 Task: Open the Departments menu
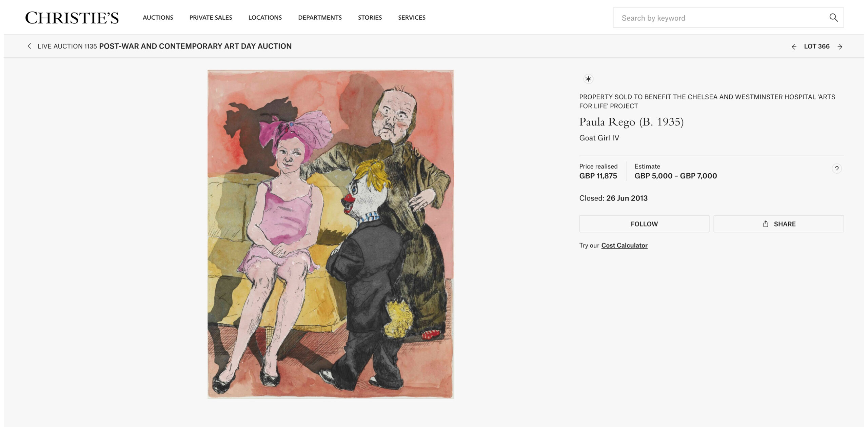coord(320,18)
